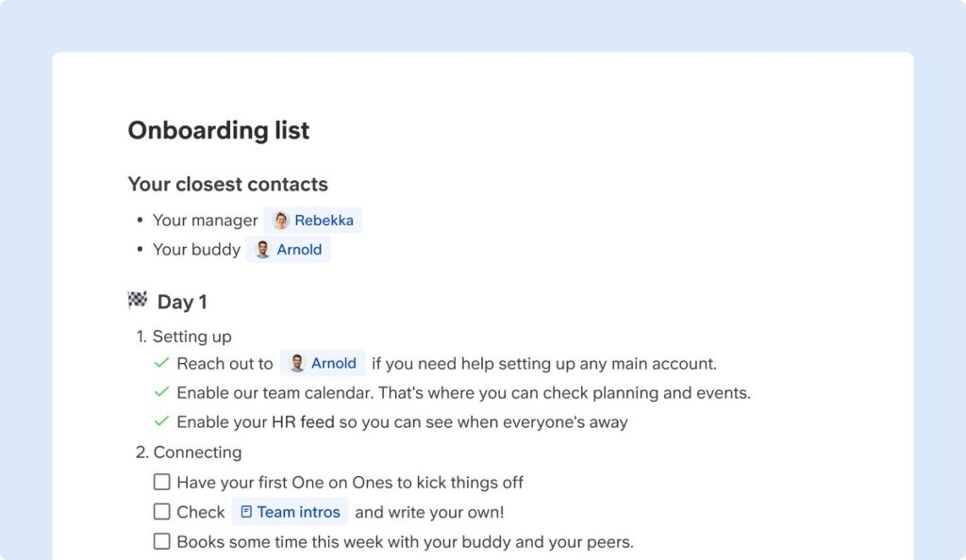Click the Arnold name in Reach out step
Screen dimensions: 966x560
334,364
